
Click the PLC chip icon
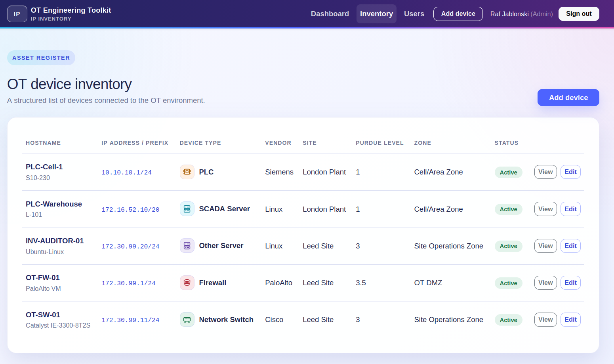187,172
